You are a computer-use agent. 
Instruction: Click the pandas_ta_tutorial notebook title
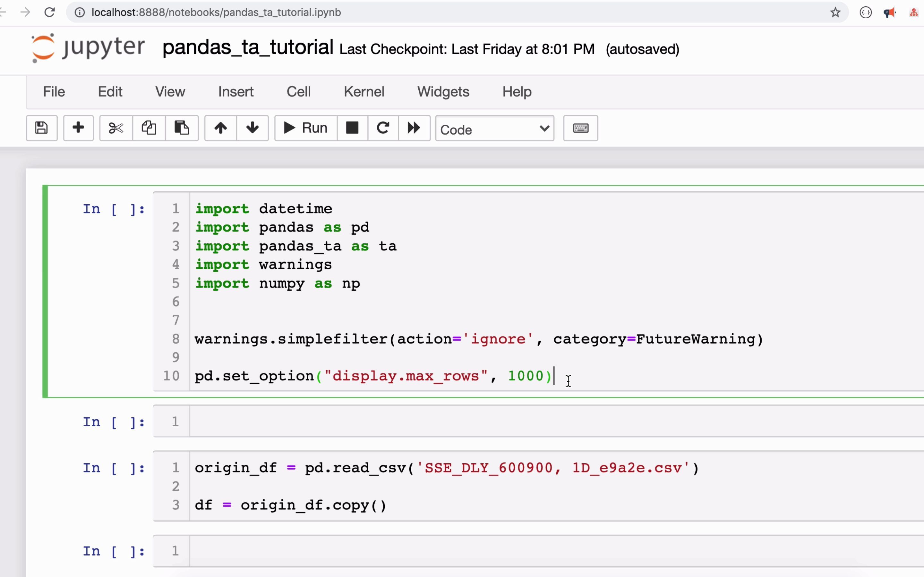coord(248,48)
